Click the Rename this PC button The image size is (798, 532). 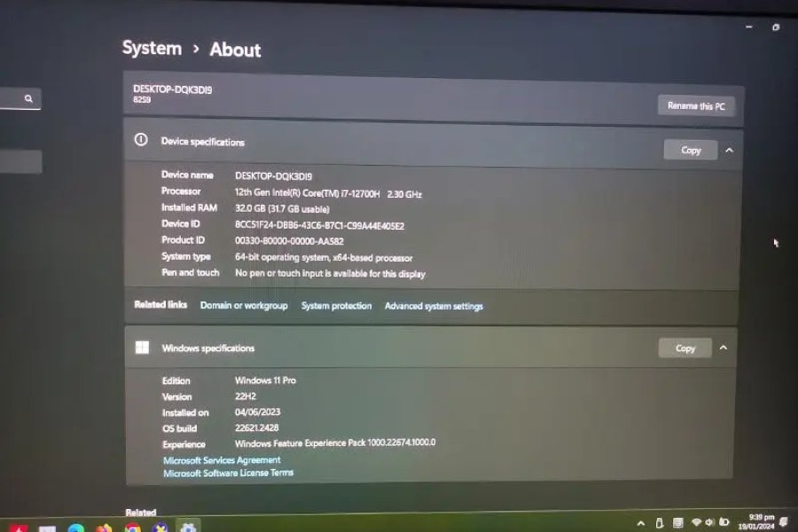click(696, 106)
